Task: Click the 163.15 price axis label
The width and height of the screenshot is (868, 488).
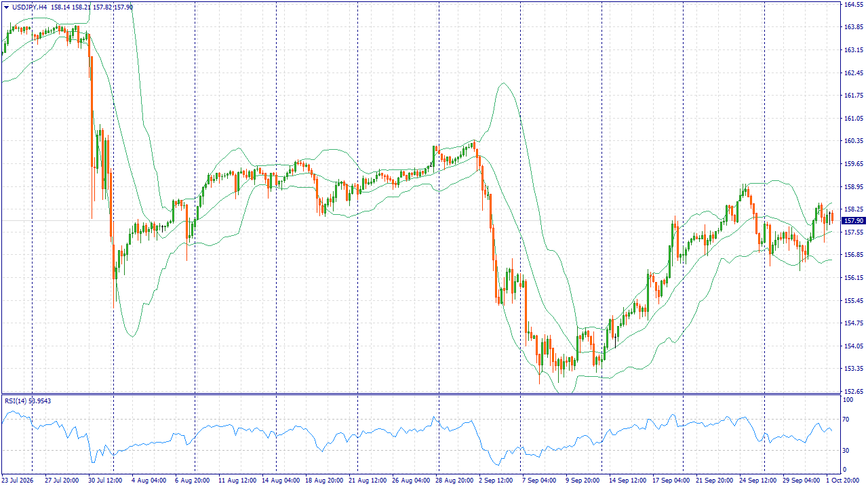Action: coord(853,50)
